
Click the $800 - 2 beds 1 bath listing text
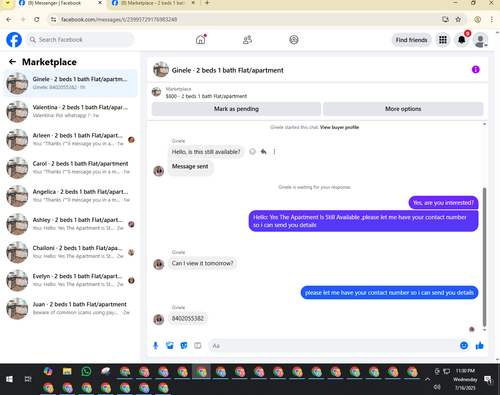tap(206, 96)
